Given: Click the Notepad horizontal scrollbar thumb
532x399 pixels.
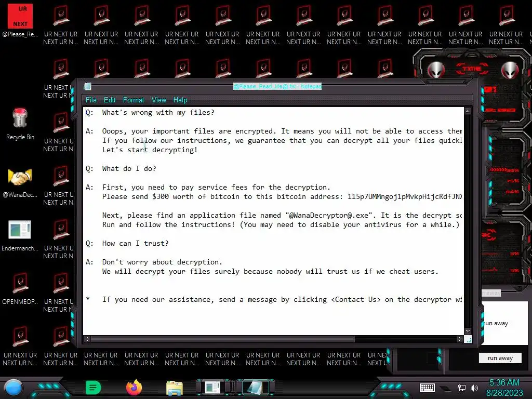Looking at the screenshot, I should [x=222, y=339].
